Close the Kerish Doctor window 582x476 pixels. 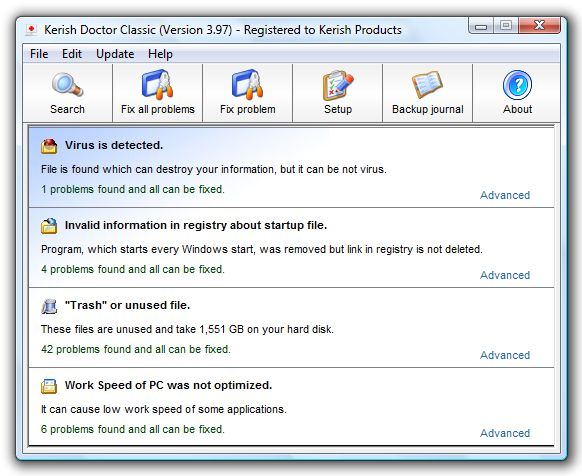[539, 26]
